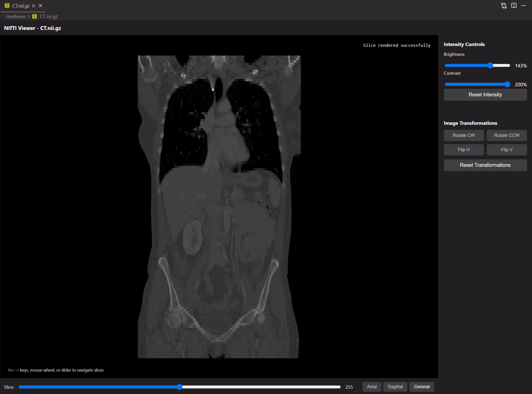Click the slice navigation keys hint text
532x394 pixels.
click(x=56, y=370)
